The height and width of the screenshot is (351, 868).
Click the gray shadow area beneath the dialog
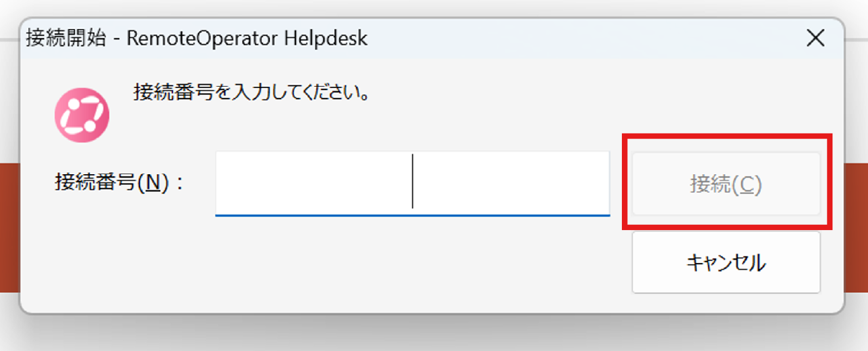tap(434, 333)
